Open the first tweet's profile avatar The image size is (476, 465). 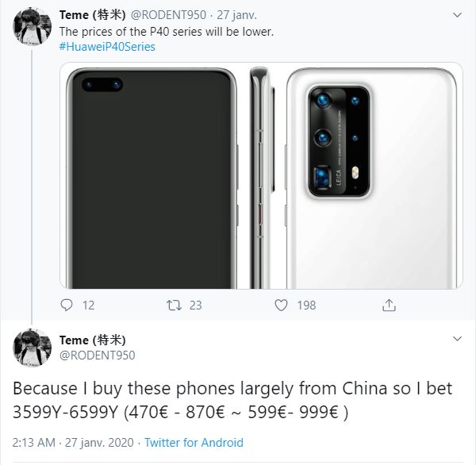point(32,26)
